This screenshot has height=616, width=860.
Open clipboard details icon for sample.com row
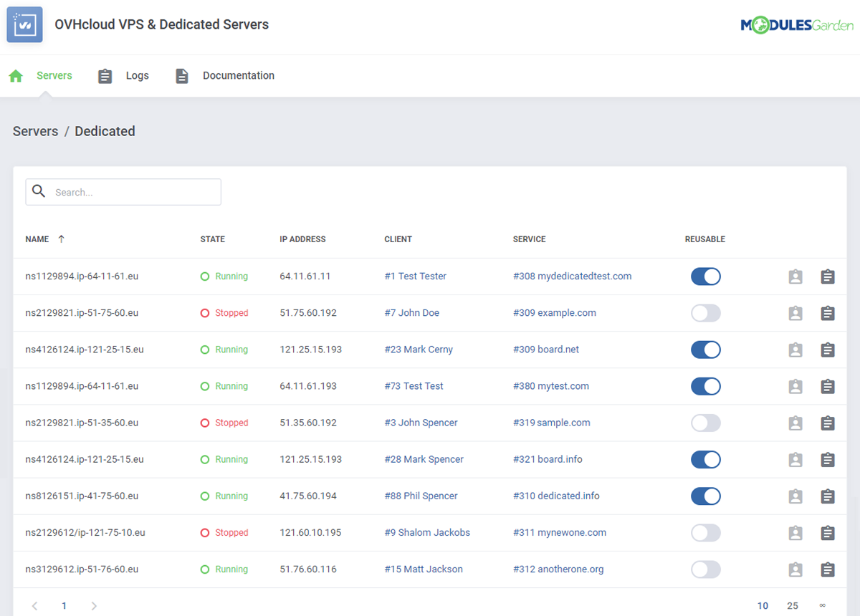coord(828,423)
